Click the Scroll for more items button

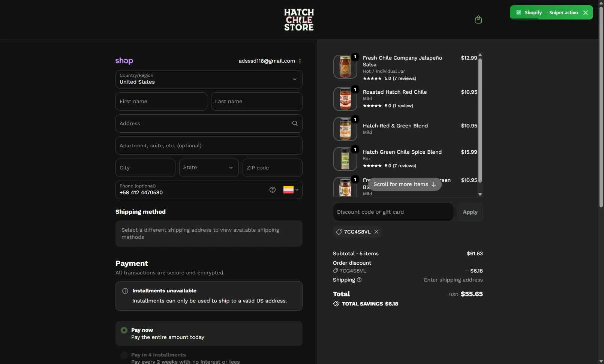(405, 184)
